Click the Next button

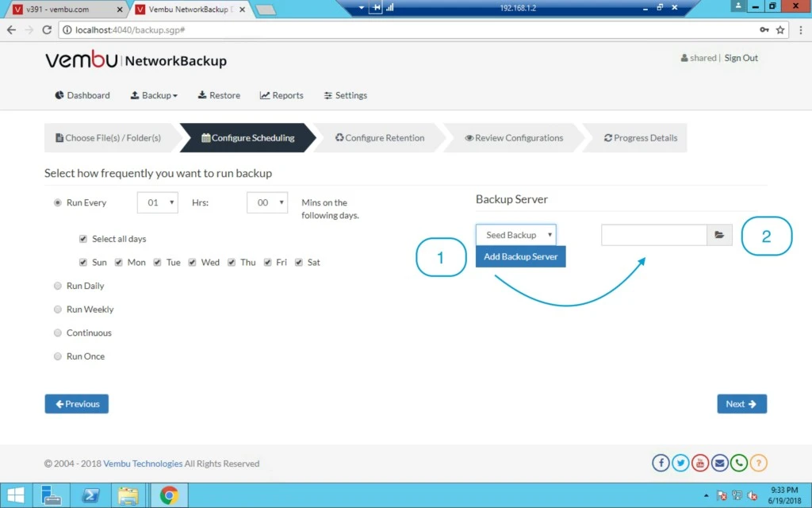point(741,404)
